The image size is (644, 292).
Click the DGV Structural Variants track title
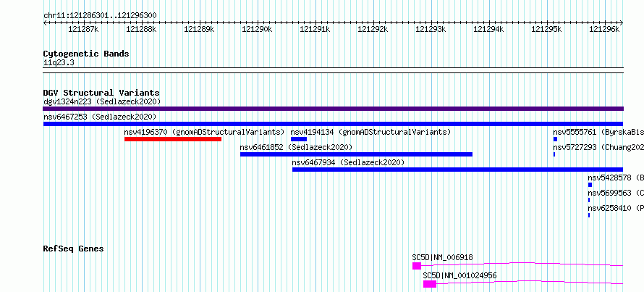(x=101, y=93)
